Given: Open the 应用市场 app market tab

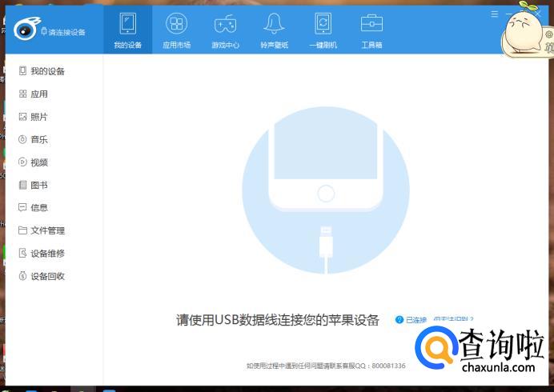Looking at the screenshot, I should tap(176, 30).
